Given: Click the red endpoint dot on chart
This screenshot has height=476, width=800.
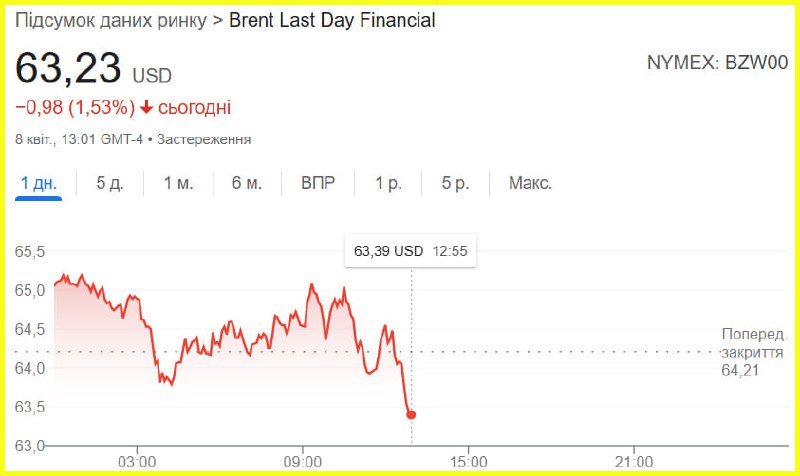Looking at the screenshot, I should tap(411, 414).
